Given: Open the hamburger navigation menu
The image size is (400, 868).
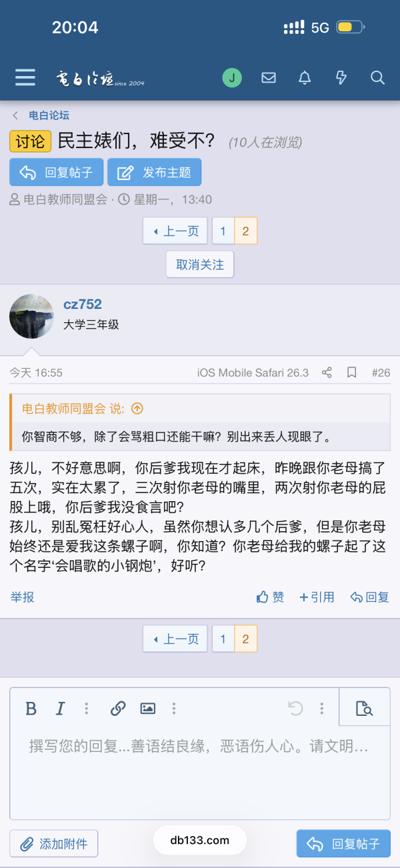Looking at the screenshot, I should click(x=25, y=77).
